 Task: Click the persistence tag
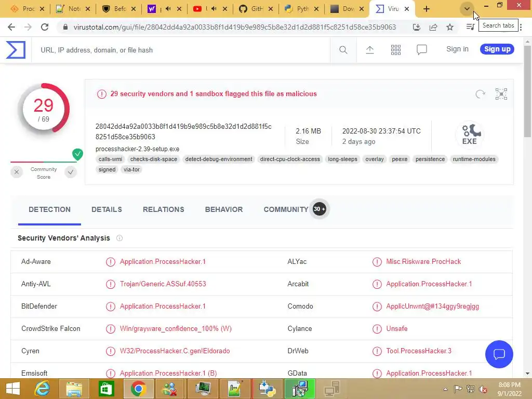(x=430, y=159)
